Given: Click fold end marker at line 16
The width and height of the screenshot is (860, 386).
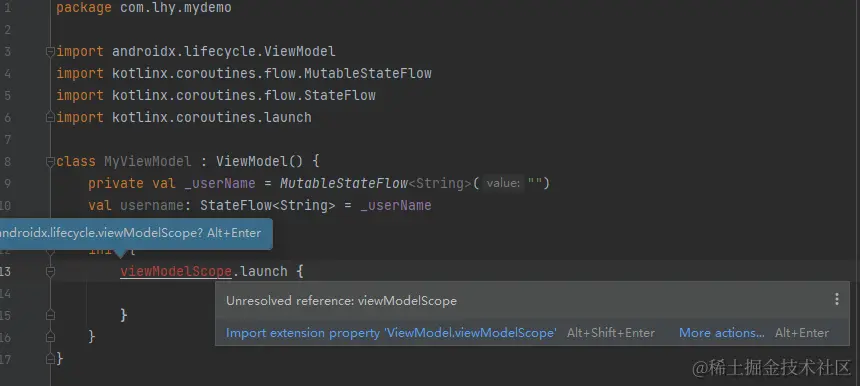Looking at the screenshot, I should click(x=50, y=337).
